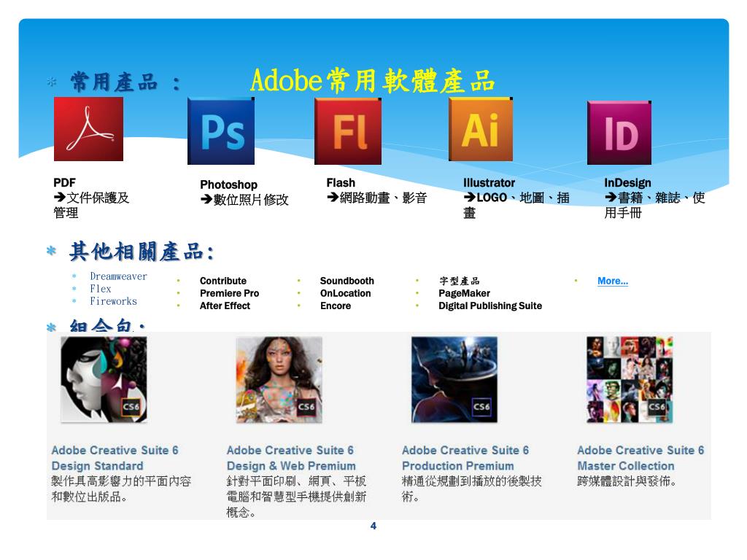Click the 文件保護及管理 description text

91,205
